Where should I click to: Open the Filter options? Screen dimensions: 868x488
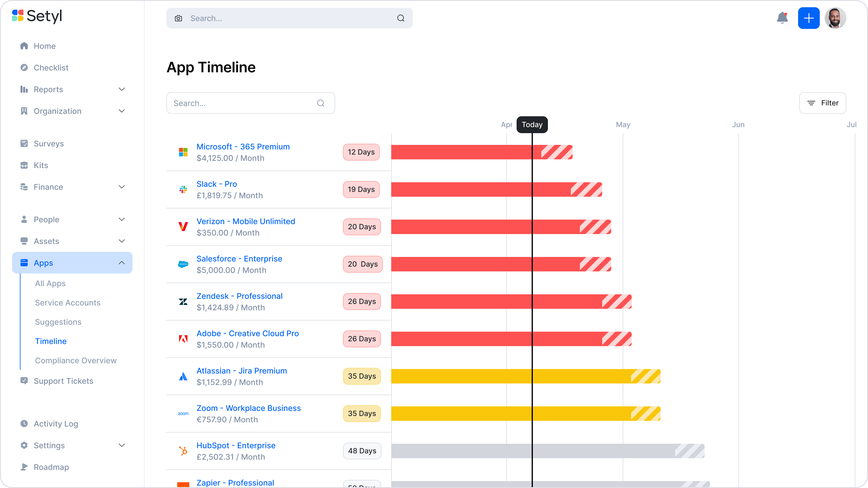822,103
